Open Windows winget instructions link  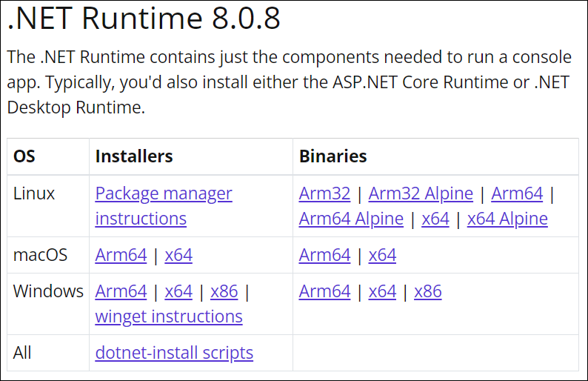point(169,317)
